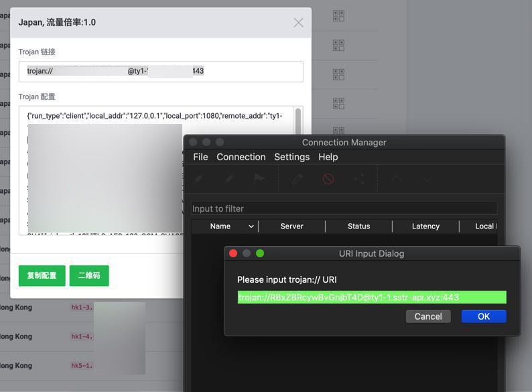Toggle sort arrow on the Name column
Viewport: 532px width, 392px height.
click(x=251, y=226)
